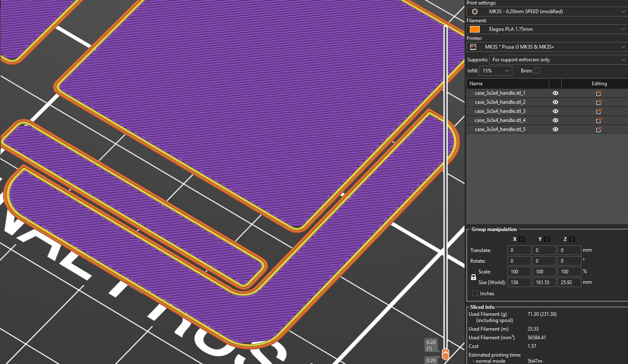The height and width of the screenshot is (364, 628).
Task: Click the Group manipulation heading
Action: pos(494,229)
